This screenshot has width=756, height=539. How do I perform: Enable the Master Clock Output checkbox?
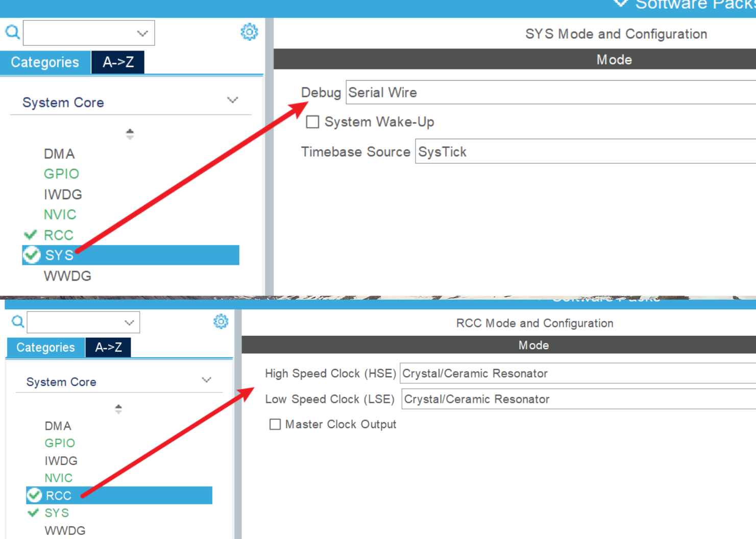pyautogui.click(x=275, y=424)
